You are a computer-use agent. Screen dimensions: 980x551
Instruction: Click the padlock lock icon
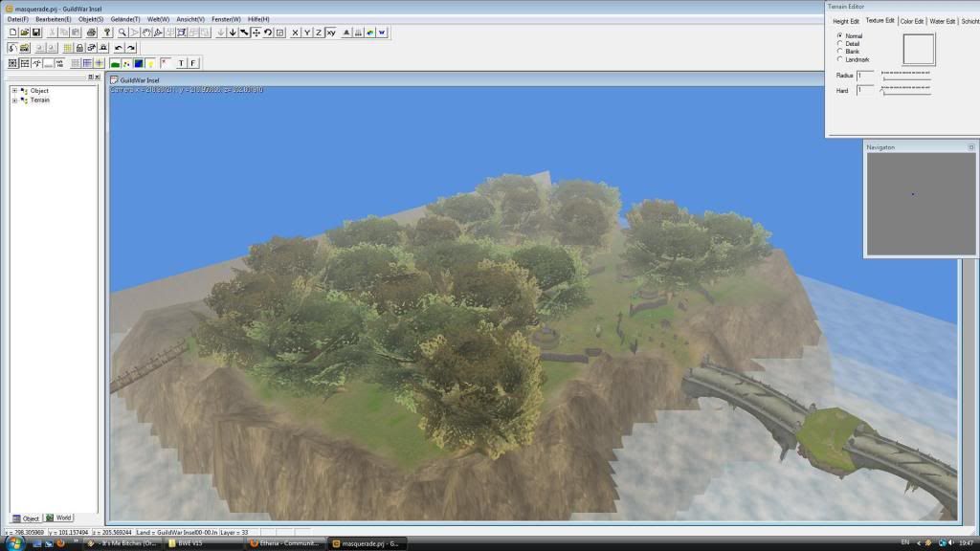79,48
